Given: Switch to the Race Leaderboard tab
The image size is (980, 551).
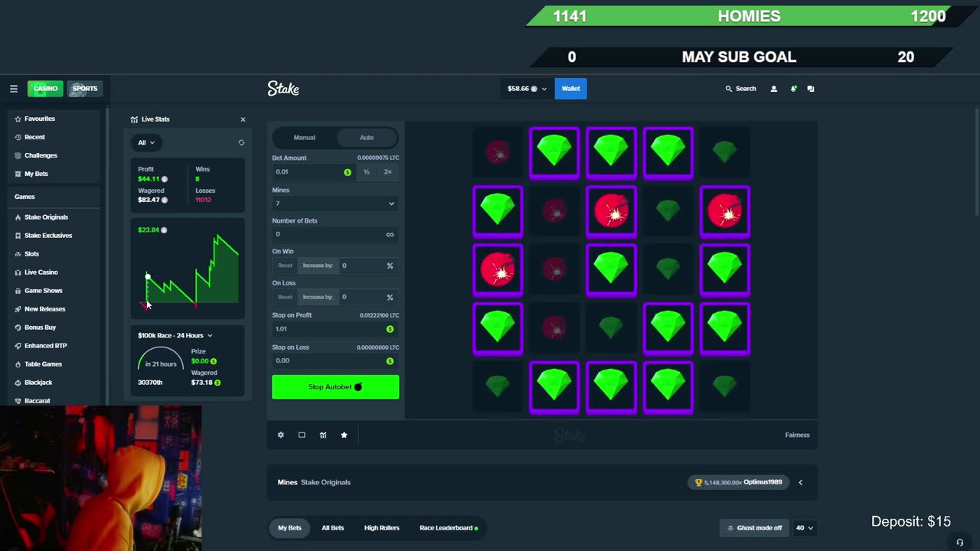Looking at the screenshot, I should point(448,528).
